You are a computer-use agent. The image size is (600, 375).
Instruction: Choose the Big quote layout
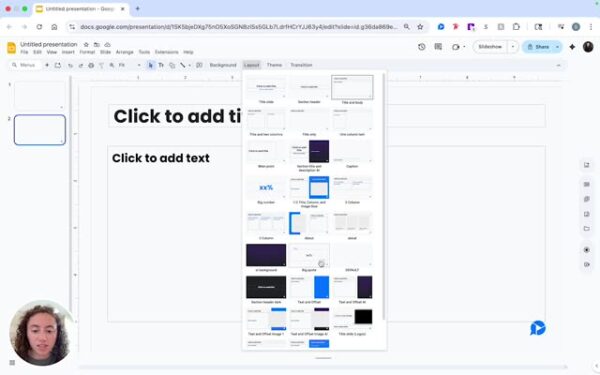pos(309,258)
